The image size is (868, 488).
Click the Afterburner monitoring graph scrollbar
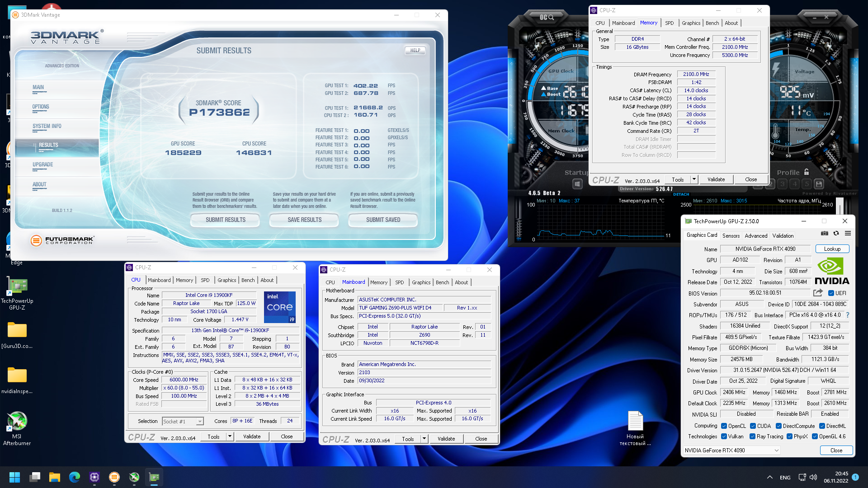click(x=840, y=206)
